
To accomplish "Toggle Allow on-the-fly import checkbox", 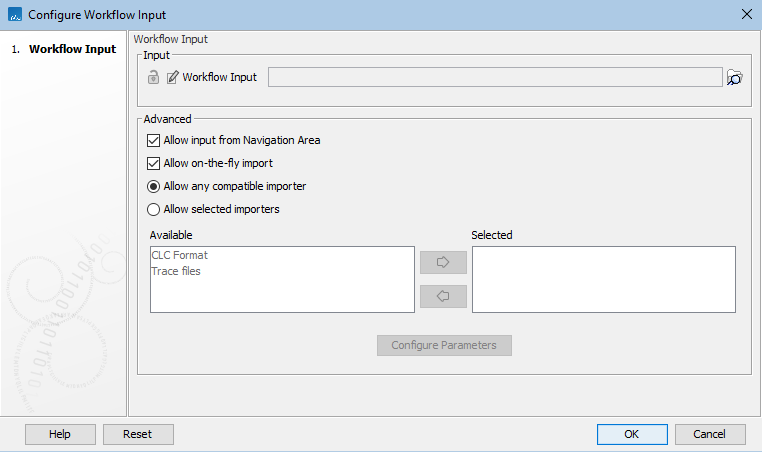I will [154, 163].
